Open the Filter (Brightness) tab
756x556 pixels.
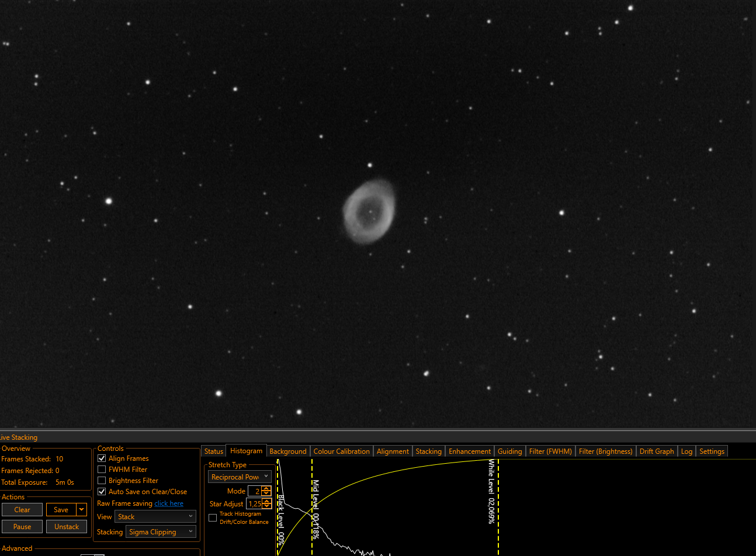click(606, 451)
